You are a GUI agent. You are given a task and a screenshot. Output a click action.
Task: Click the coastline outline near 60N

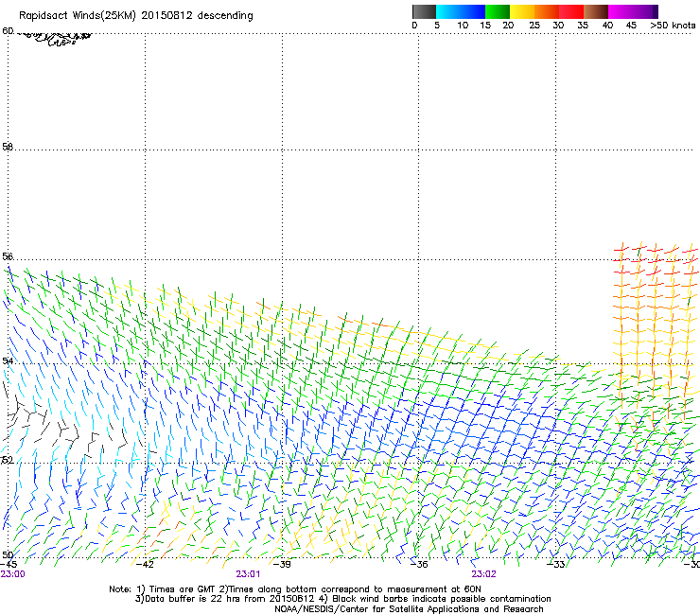click(x=54, y=38)
